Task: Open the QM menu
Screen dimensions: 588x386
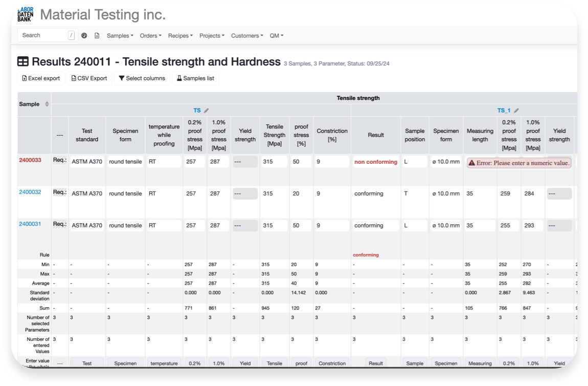Action: coord(276,36)
